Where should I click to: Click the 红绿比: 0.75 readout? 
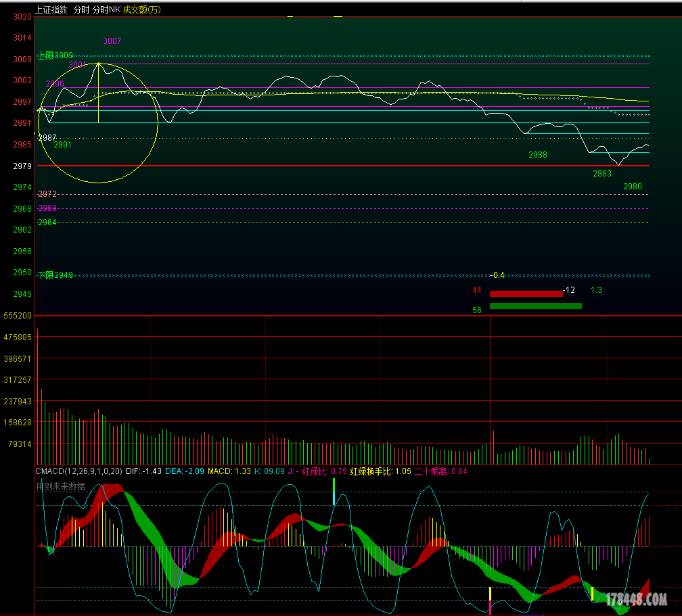(325, 471)
